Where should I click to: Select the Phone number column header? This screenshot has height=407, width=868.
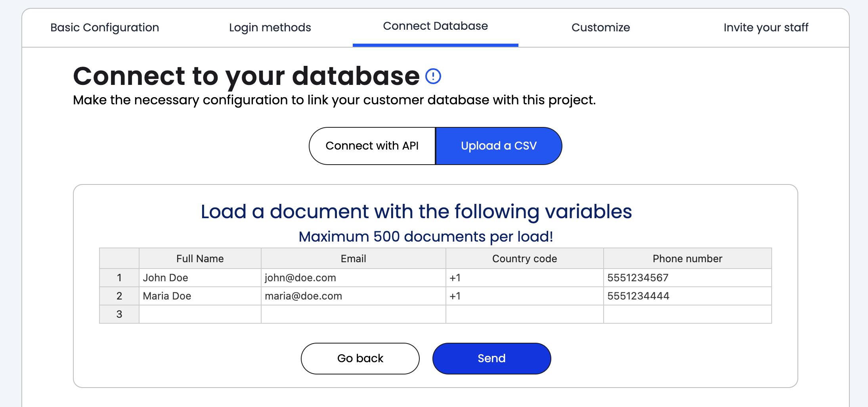[x=687, y=259]
